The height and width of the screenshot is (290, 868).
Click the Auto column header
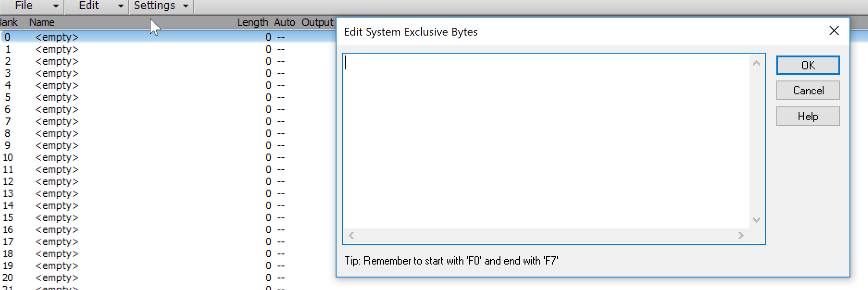pyautogui.click(x=284, y=22)
